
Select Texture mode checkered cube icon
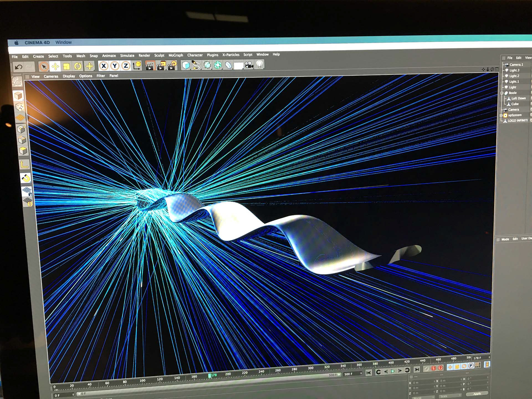coord(20,107)
